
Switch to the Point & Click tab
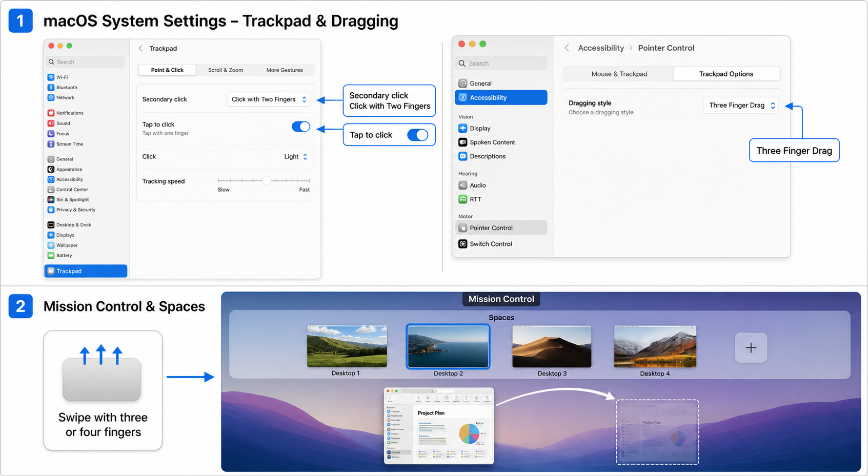(x=167, y=70)
